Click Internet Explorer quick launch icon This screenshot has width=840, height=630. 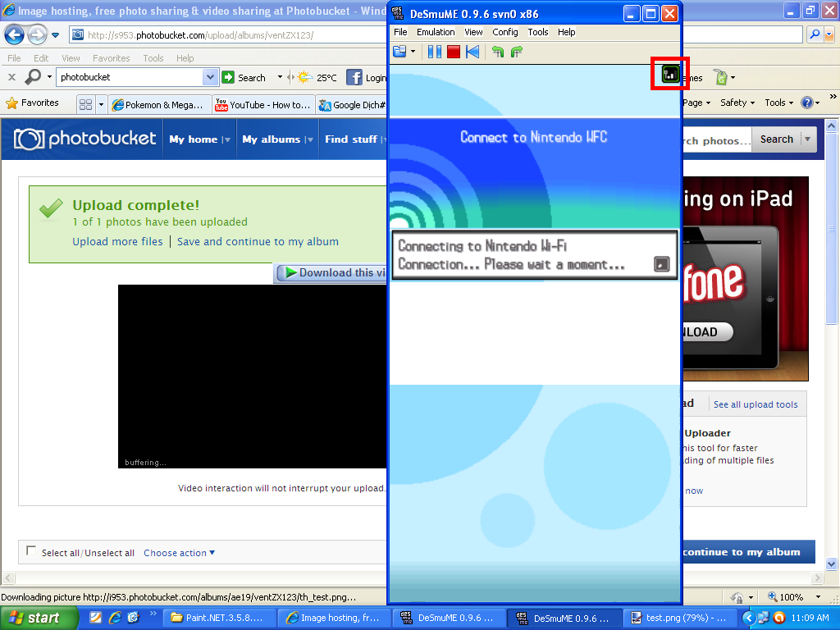pyautogui.click(x=115, y=618)
